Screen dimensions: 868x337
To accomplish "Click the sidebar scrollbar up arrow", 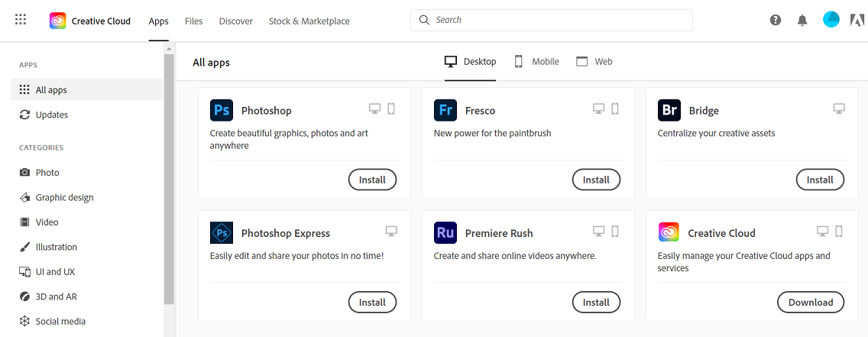I will 169,49.
